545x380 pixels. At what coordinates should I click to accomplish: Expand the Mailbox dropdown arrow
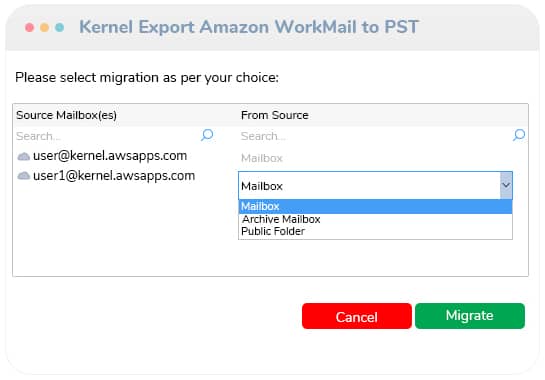tap(506, 185)
